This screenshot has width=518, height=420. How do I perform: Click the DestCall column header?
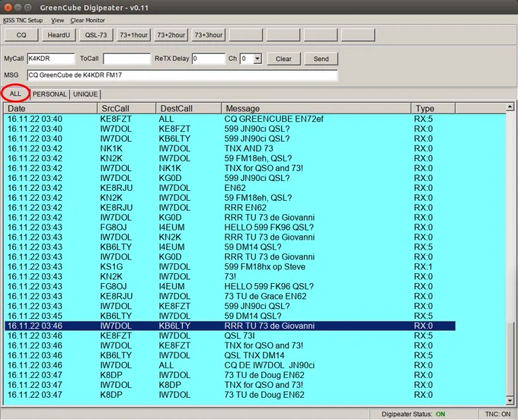click(188, 108)
